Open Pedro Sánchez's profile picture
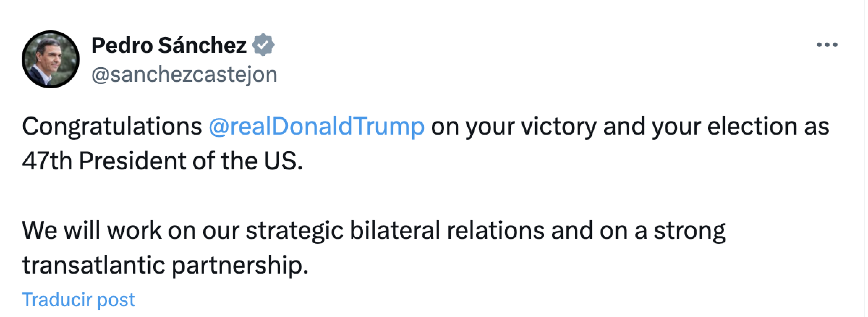This screenshot has height=317, width=868. tap(51, 59)
